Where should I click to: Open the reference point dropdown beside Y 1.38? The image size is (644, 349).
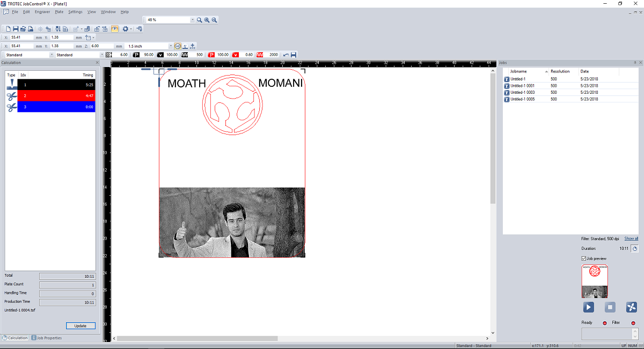point(93,38)
